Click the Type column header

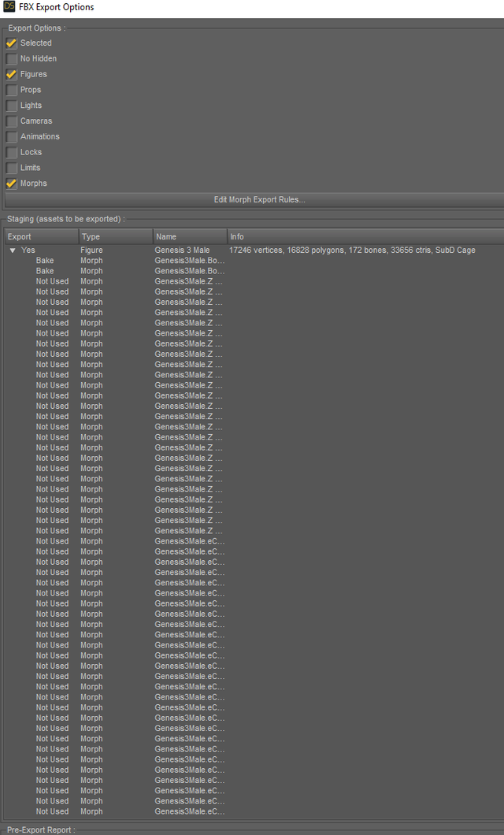[116, 236]
